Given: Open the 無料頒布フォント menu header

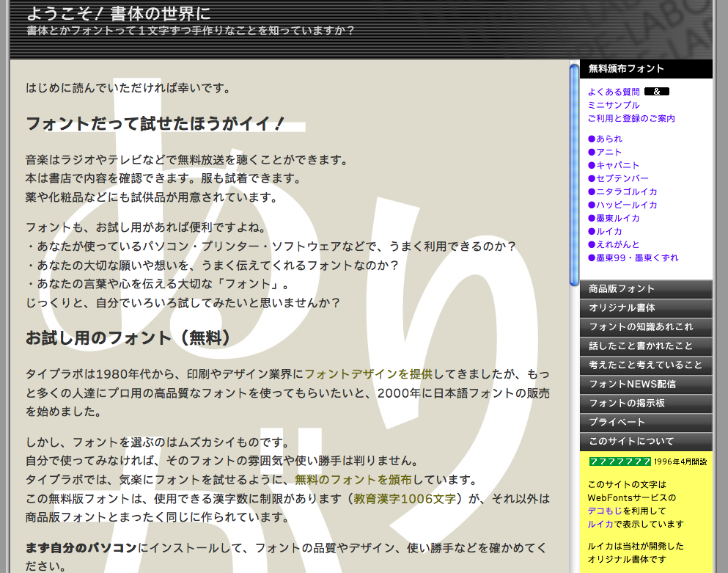Looking at the screenshot, I should (x=646, y=69).
